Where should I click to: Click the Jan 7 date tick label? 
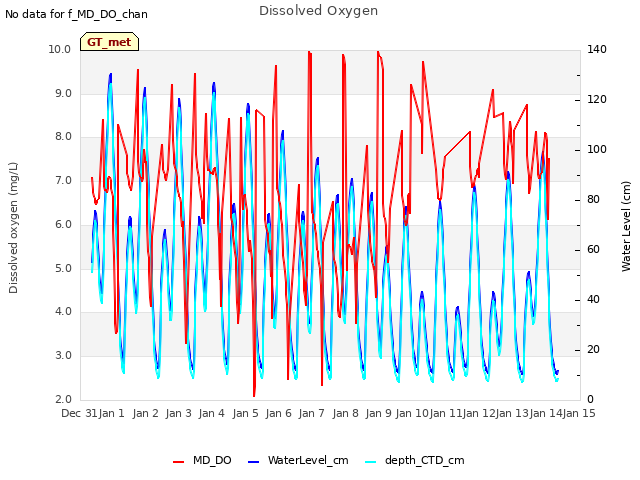coord(311,413)
